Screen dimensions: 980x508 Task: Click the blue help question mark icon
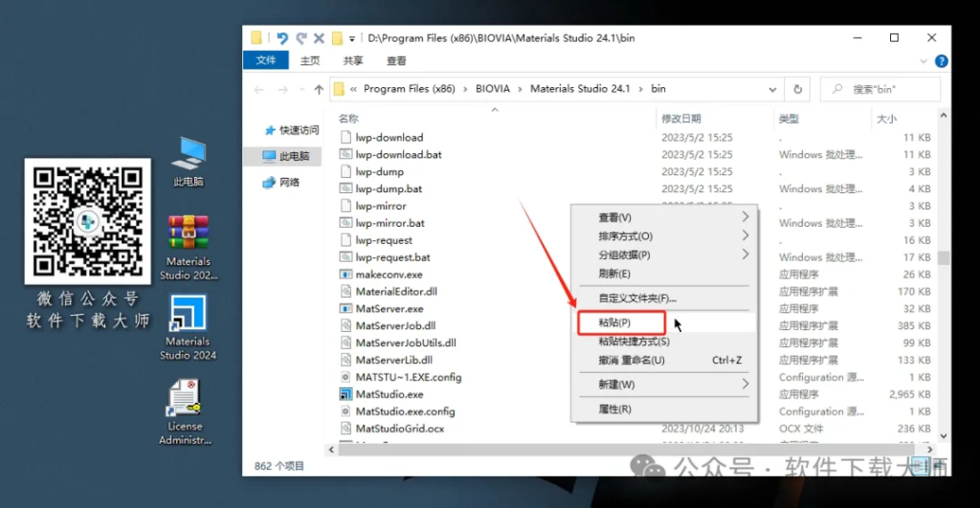click(942, 61)
